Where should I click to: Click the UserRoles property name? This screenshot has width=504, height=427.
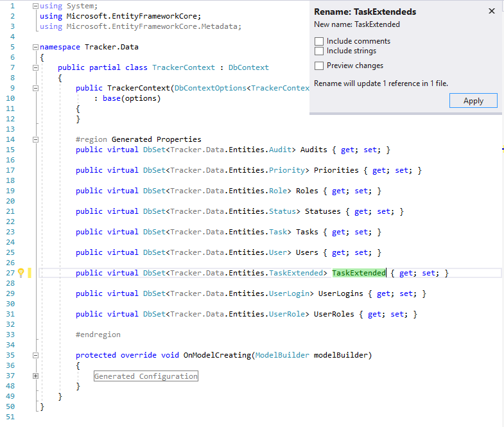point(334,314)
